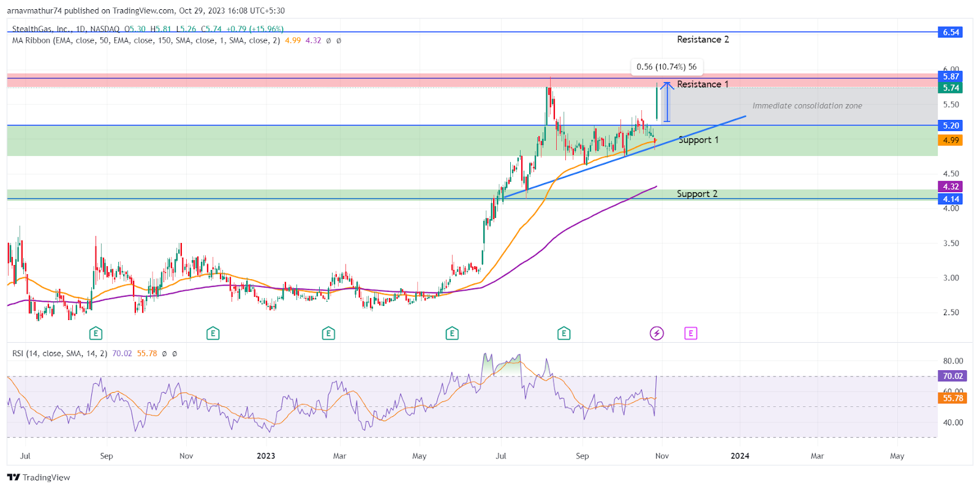Select the blue 5.20 price label

951,125
